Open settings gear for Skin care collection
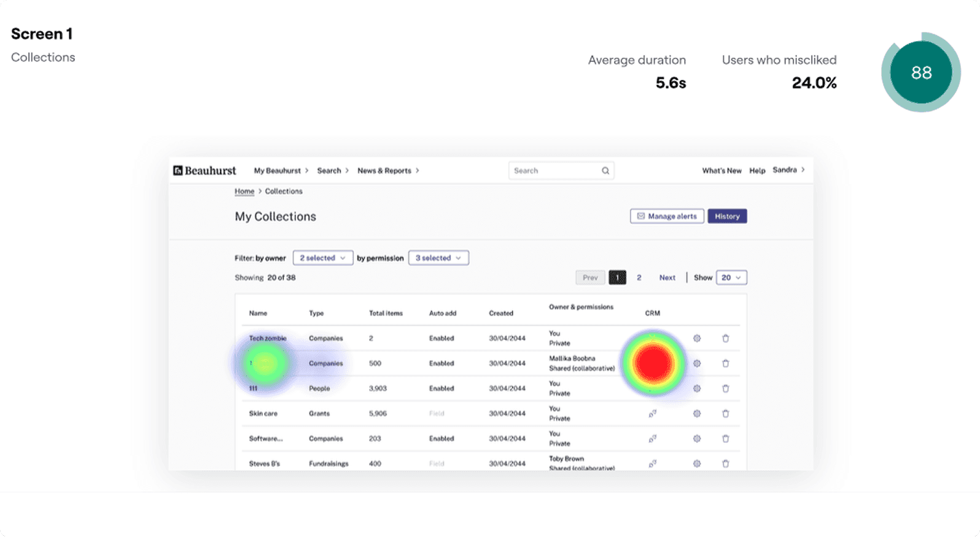 tap(697, 414)
